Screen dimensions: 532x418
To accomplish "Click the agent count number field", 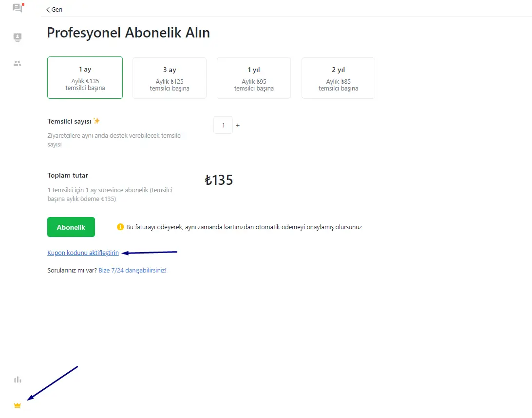I will (x=223, y=126).
